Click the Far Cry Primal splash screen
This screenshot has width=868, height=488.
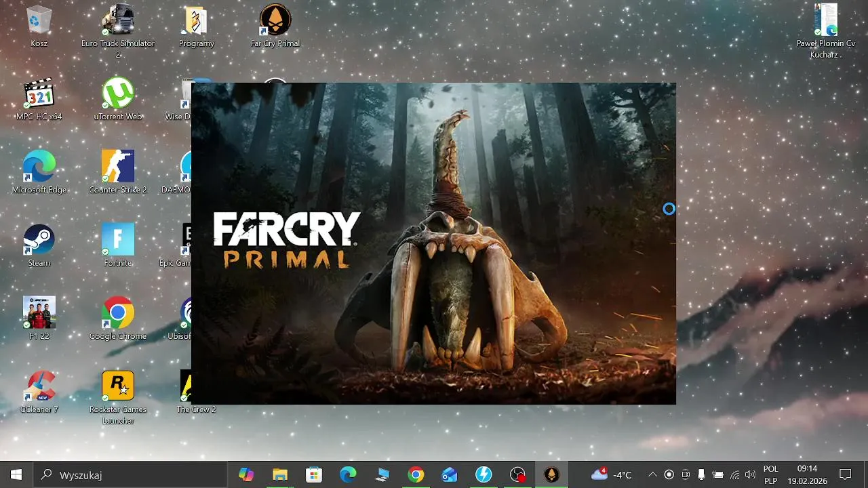click(x=433, y=243)
